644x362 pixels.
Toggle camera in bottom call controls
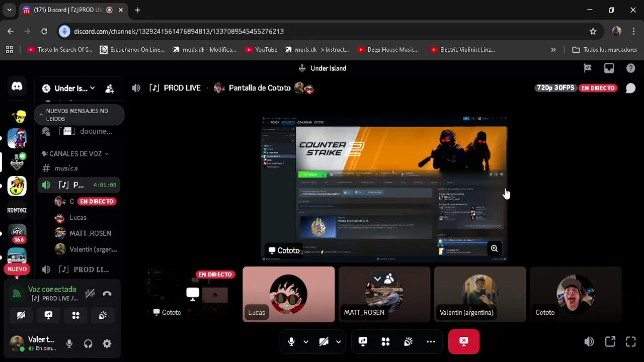324,342
